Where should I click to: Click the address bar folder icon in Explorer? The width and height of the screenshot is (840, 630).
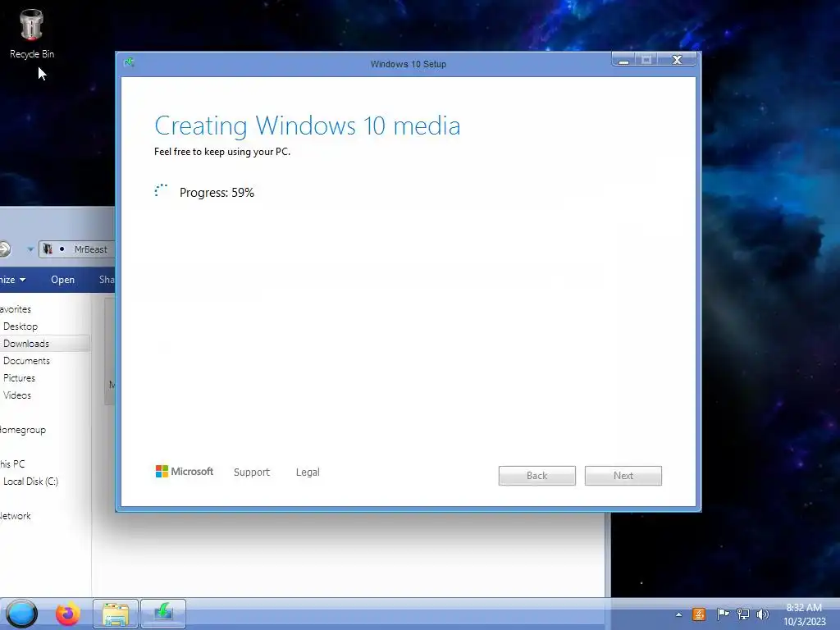click(48, 249)
